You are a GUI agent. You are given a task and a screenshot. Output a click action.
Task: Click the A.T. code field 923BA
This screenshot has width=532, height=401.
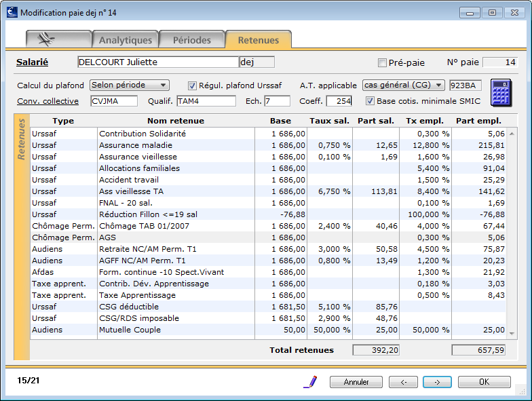(x=465, y=85)
